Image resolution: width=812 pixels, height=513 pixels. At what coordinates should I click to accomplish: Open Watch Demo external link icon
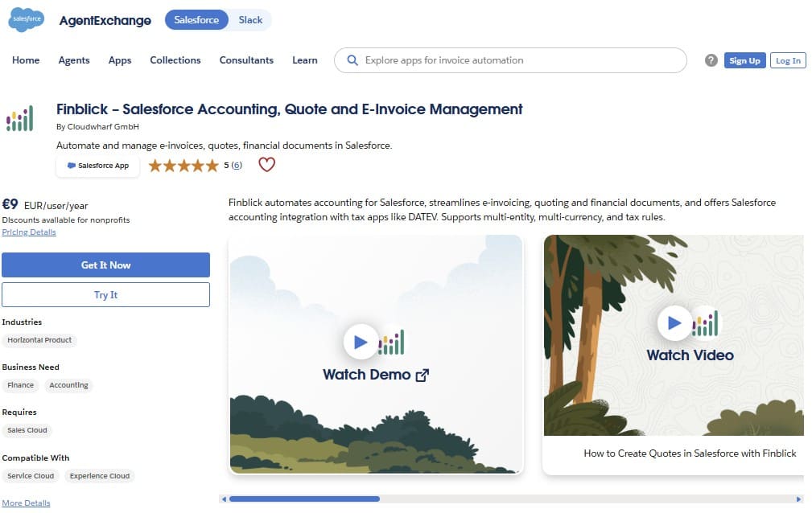(x=422, y=375)
